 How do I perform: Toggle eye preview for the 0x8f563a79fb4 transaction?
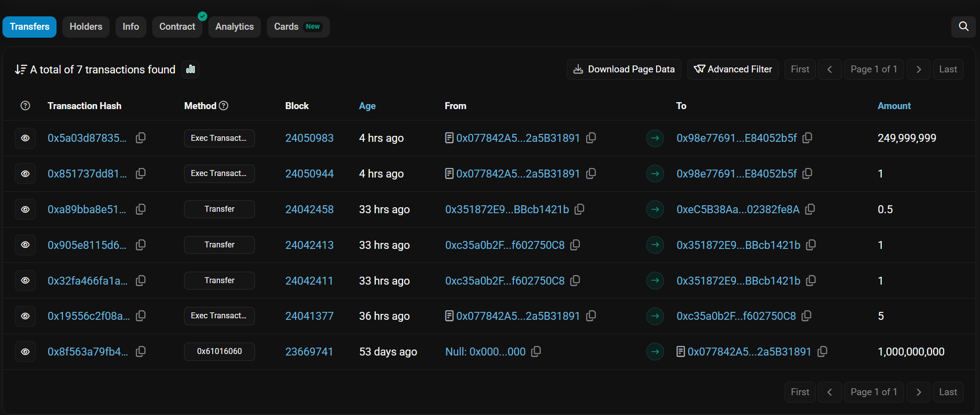pos(25,352)
